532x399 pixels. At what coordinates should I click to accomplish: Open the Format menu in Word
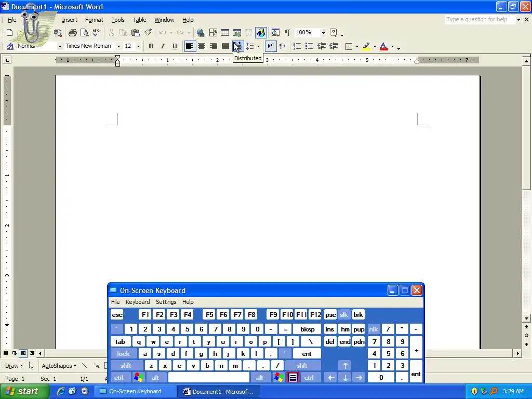coord(94,20)
